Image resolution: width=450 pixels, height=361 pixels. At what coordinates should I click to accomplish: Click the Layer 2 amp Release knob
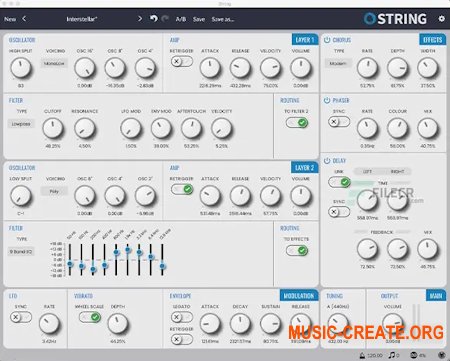click(x=240, y=196)
